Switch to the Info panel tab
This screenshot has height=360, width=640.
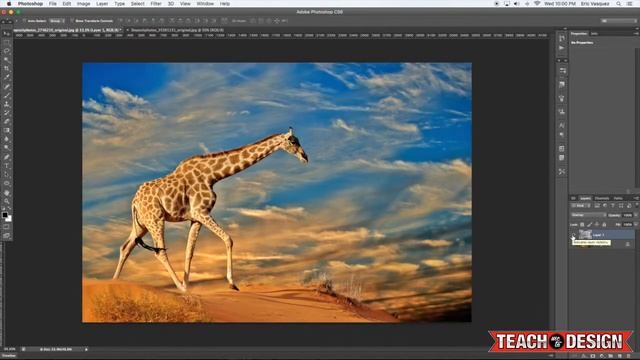pyautogui.click(x=594, y=33)
